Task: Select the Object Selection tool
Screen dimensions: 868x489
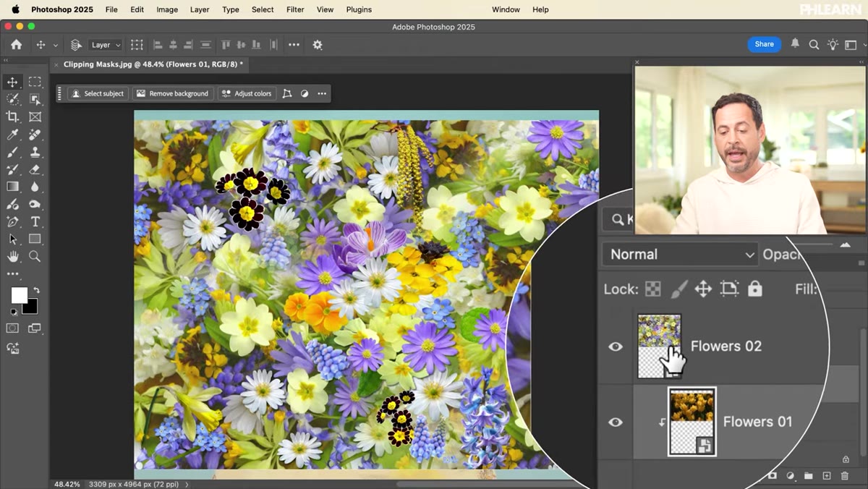Action: coord(35,99)
